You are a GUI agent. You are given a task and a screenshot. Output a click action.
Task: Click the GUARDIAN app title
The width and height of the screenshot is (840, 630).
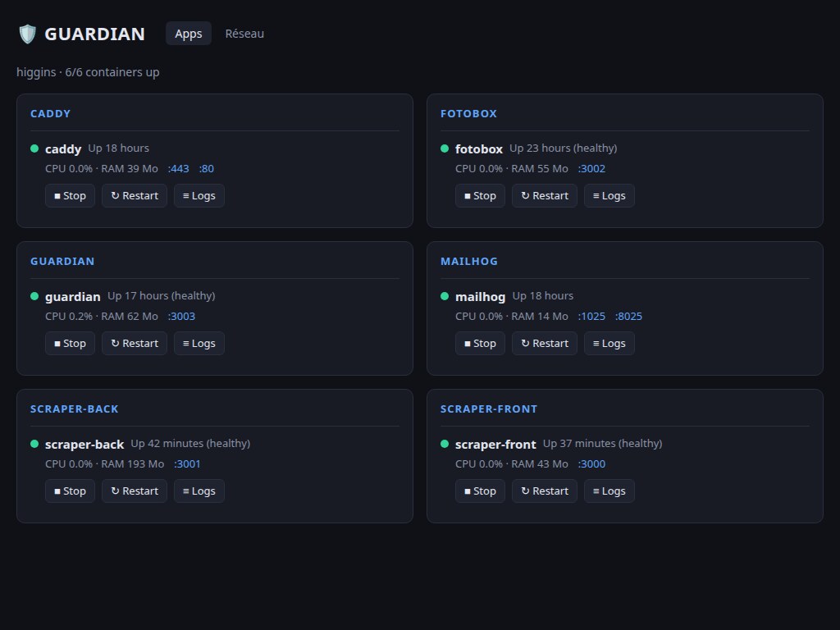pos(94,34)
